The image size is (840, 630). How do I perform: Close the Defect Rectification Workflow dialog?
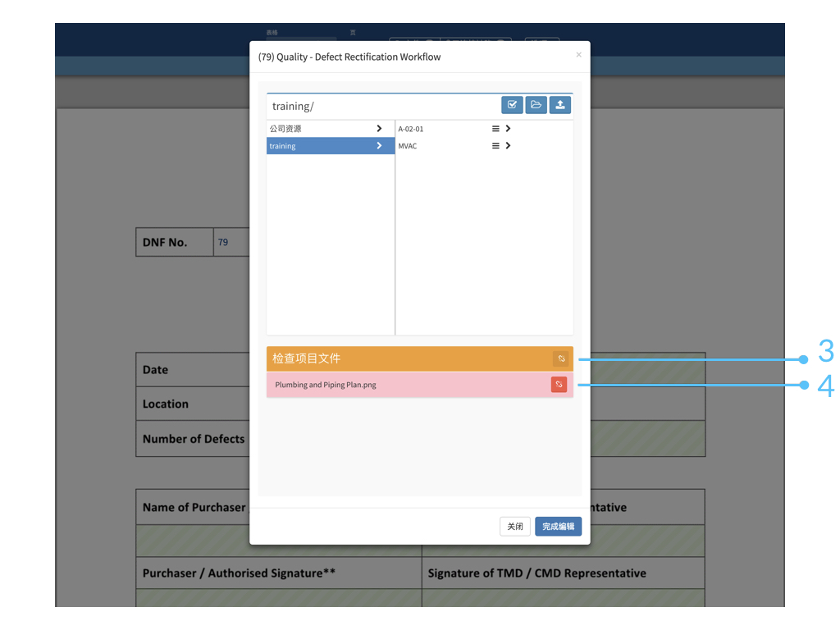tap(578, 55)
